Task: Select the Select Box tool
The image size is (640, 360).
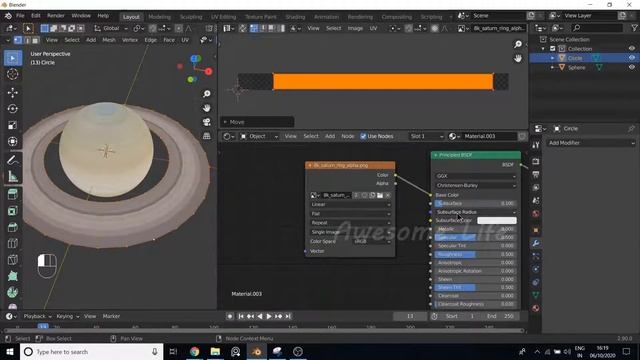Action: 13,58
